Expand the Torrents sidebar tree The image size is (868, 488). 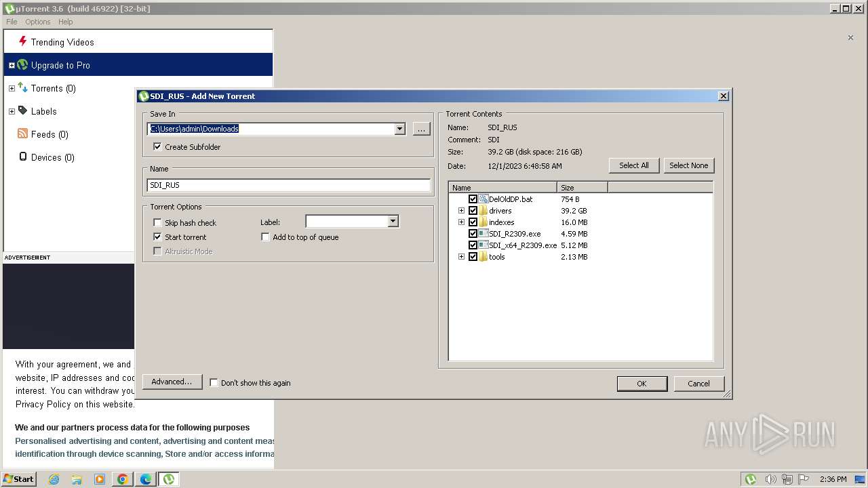coord(12,88)
